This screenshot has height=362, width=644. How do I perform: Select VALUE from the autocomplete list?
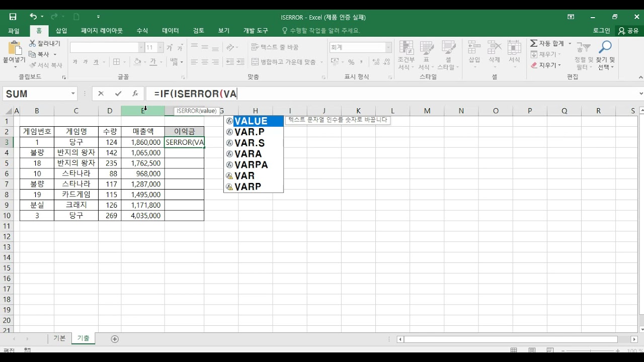(254, 121)
